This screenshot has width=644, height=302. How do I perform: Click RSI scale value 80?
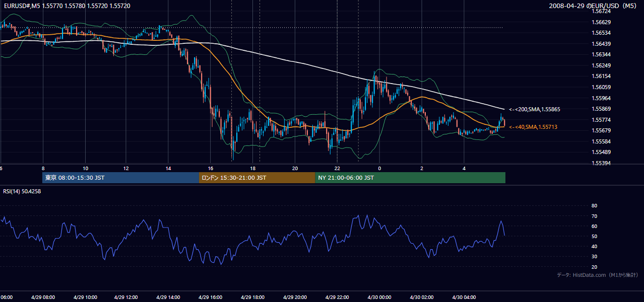tap(594, 206)
